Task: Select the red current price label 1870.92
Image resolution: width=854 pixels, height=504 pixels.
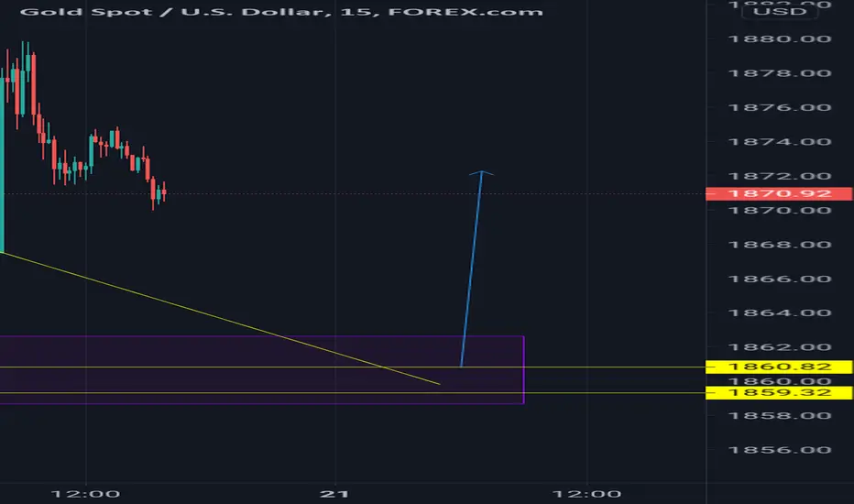Action: tap(779, 193)
